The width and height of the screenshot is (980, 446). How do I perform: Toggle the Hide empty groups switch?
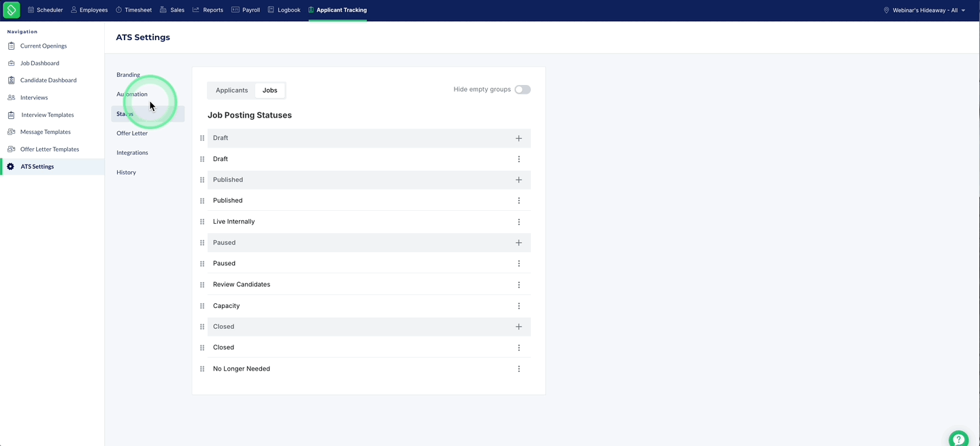(x=523, y=90)
